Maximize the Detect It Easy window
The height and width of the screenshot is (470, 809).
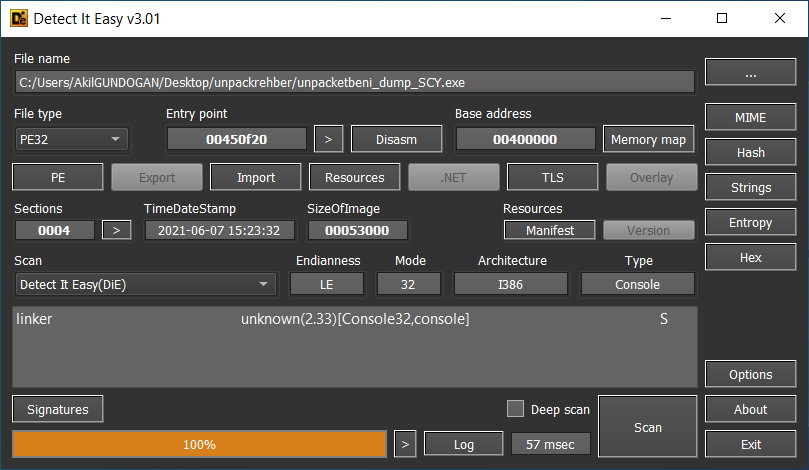pos(722,19)
